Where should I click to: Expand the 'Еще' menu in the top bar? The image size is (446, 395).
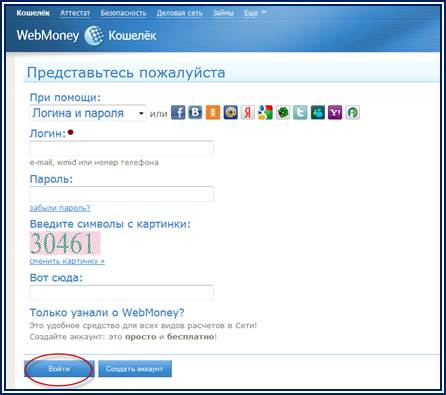pos(255,13)
